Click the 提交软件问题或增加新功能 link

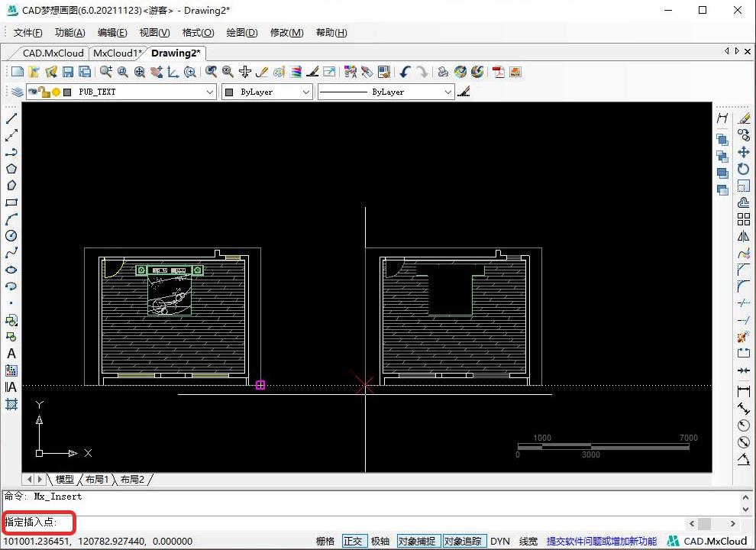pyautogui.click(x=601, y=541)
